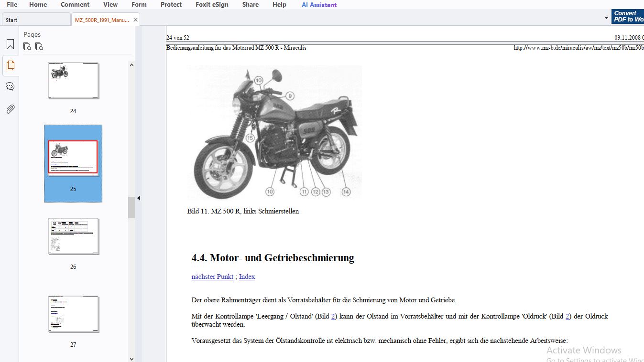This screenshot has height=362, width=644.
Task: Click the thumbnail panel scroll-up arrow
Action: [x=131, y=65]
